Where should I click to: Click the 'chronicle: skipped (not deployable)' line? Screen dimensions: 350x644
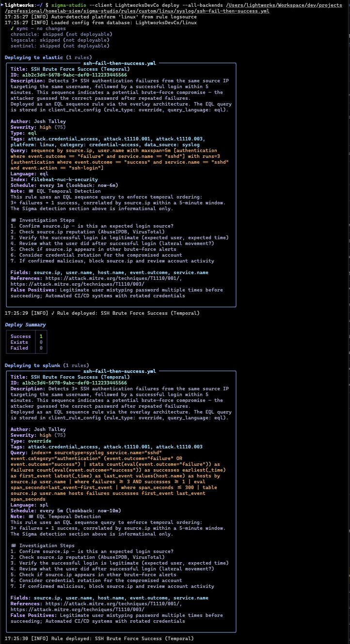[x=62, y=34]
